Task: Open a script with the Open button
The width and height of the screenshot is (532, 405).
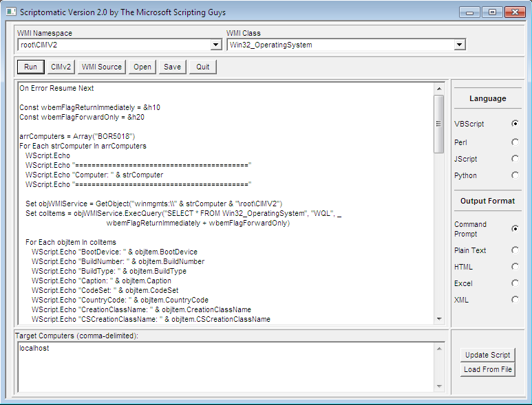Action: point(142,67)
